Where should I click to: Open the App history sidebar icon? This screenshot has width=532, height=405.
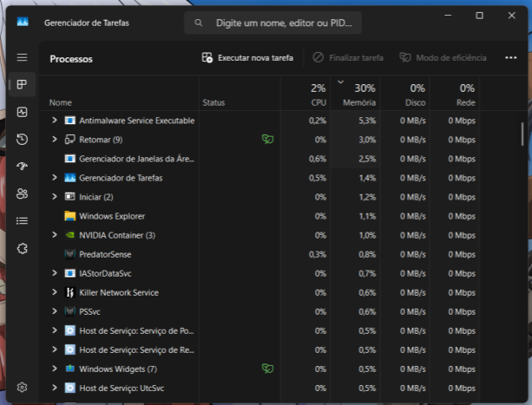pos(22,139)
